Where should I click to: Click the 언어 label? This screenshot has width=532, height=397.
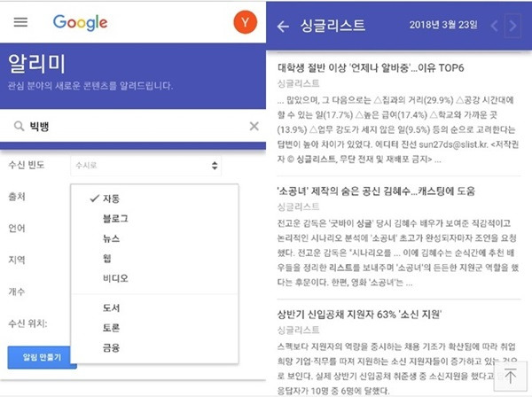coord(17,228)
